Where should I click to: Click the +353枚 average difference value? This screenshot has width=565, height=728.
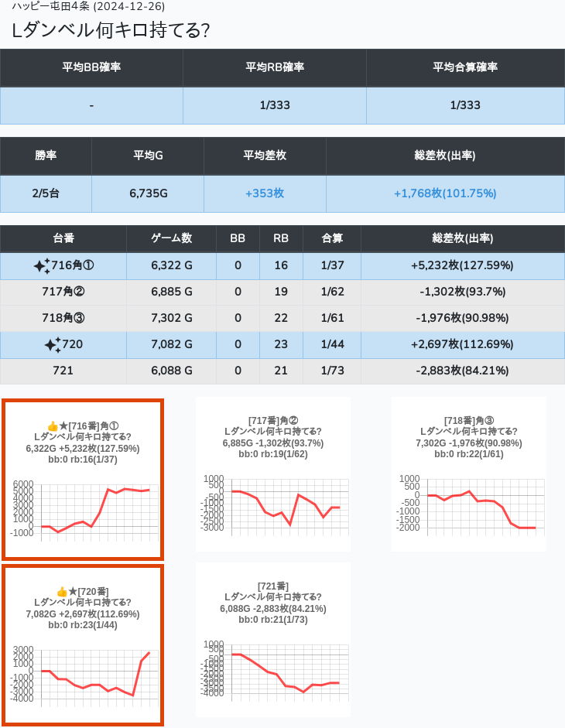(x=265, y=193)
